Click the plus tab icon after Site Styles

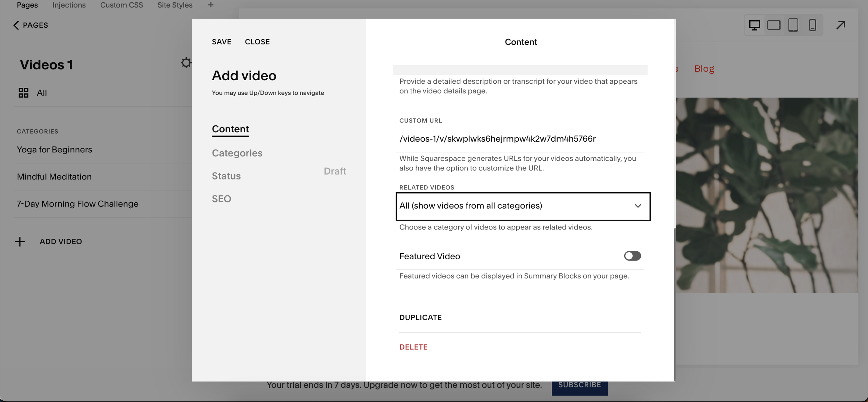click(210, 5)
